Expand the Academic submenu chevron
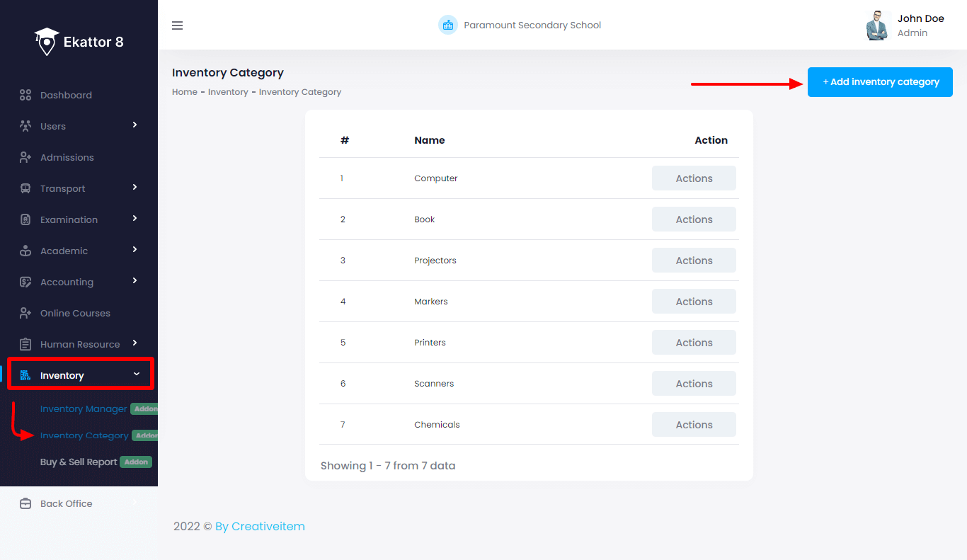 click(135, 250)
